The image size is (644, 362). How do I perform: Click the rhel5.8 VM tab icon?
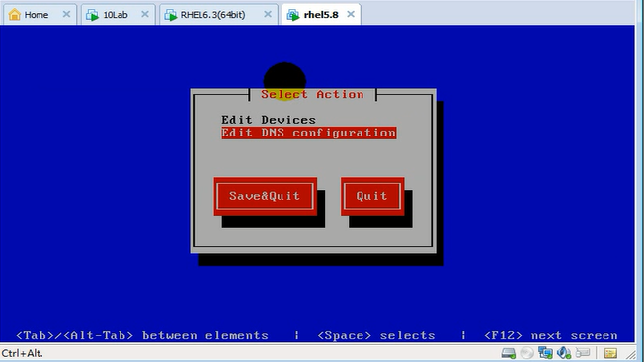293,15
